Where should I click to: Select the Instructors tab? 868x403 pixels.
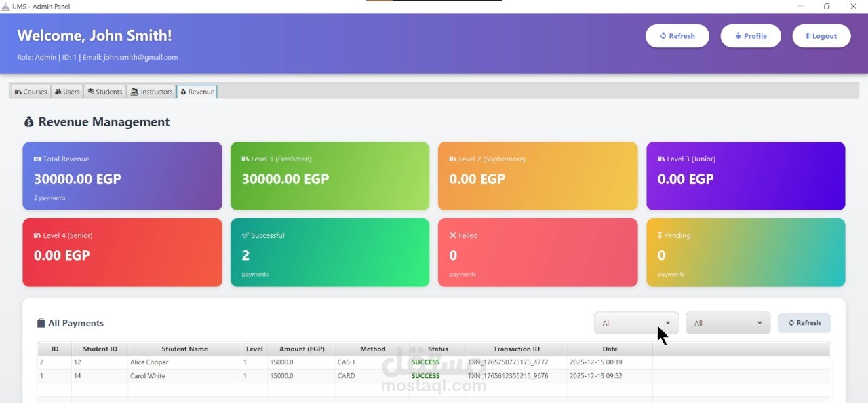point(151,92)
